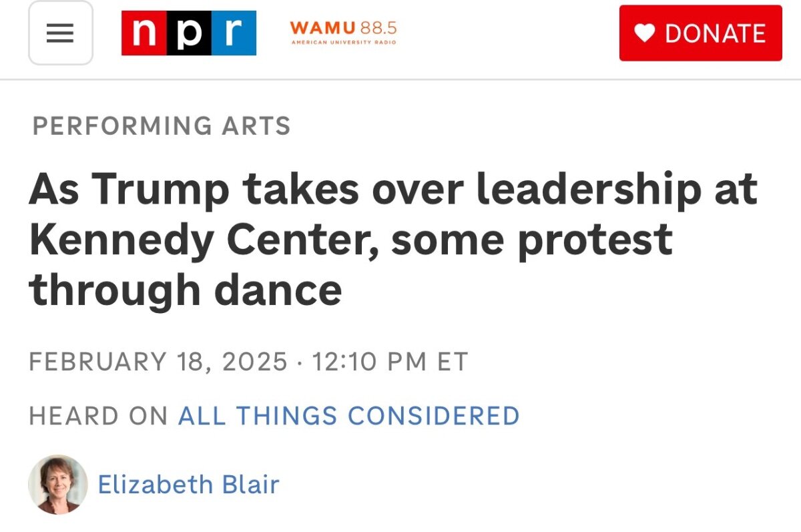Open the hamburger navigation menu
This screenshot has width=801, height=532.
coord(60,33)
